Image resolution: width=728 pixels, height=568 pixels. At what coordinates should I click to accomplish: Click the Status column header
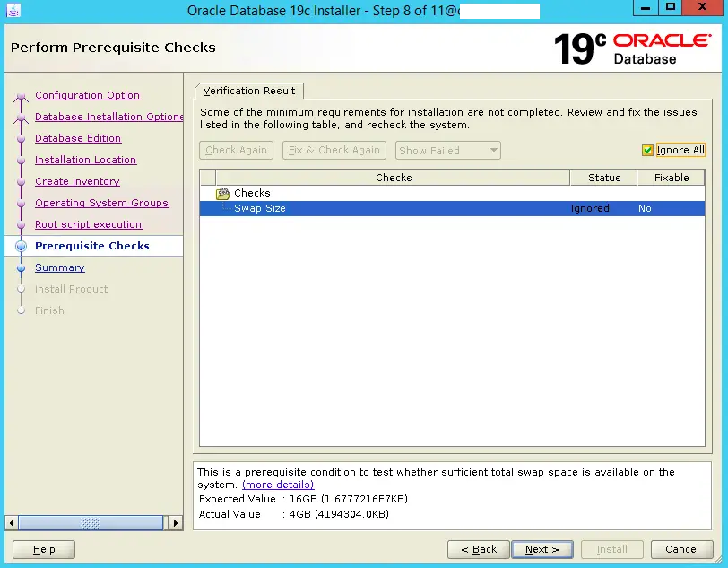(x=604, y=178)
